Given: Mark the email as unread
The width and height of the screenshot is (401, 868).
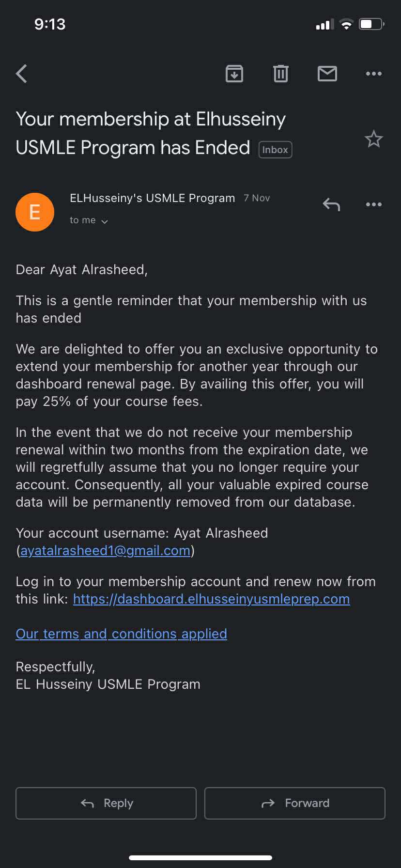Looking at the screenshot, I should point(327,74).
